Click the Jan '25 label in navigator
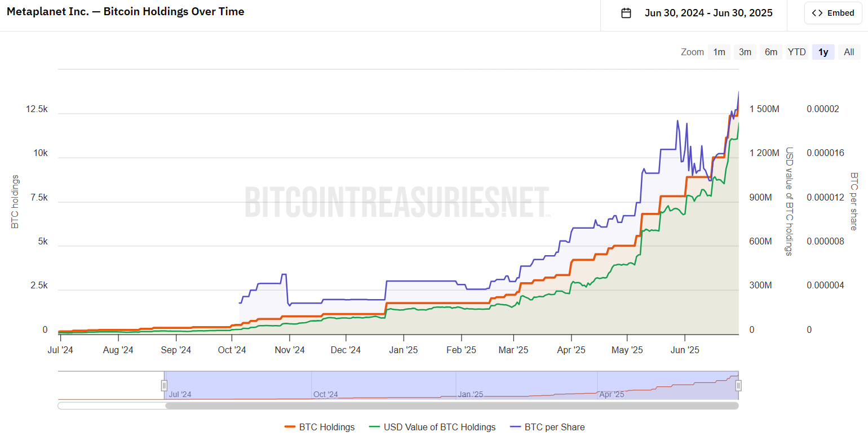The image size is (868, 441). (470, 394)
